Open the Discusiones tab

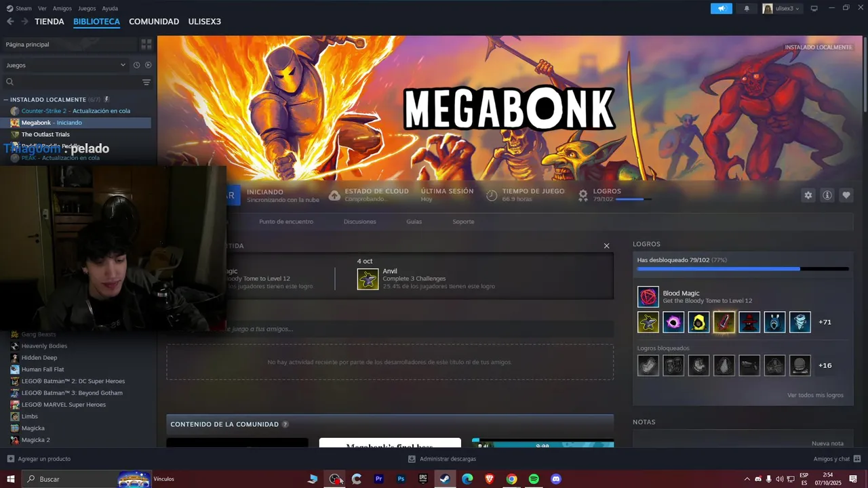click(x=359, y=222)
